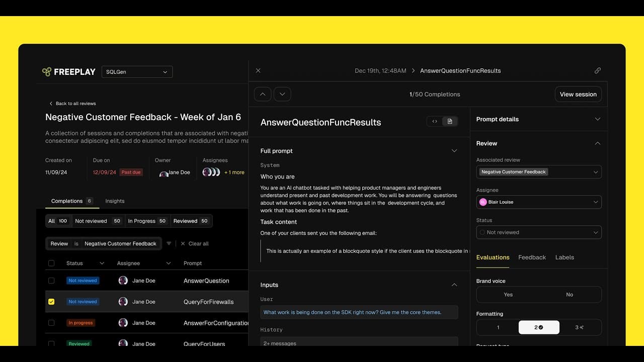Switch prompt view to code mode
644x362 pixels.
[435, 121]
